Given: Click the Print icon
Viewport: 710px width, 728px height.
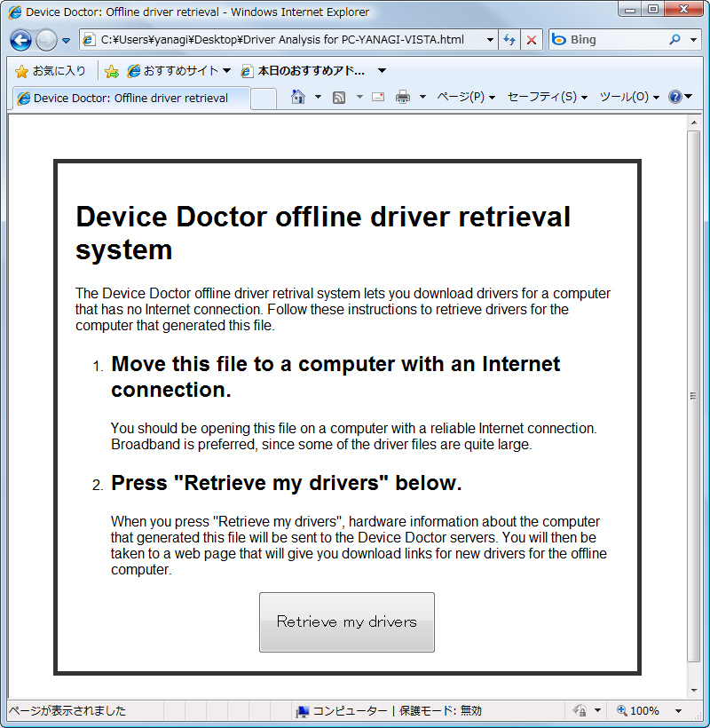Looking at the screenshot, I should (x=403, y=97).
